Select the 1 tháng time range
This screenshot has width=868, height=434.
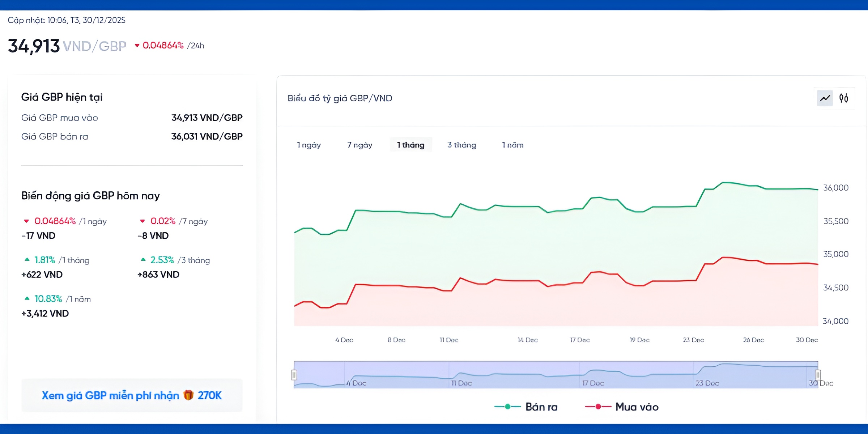point(410,145)
